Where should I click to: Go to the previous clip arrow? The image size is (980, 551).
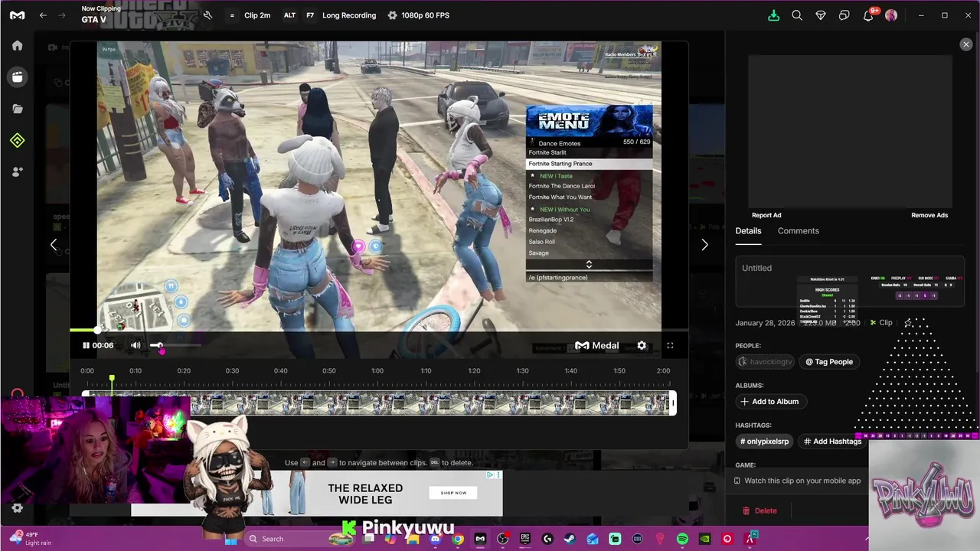coord(53,245)
